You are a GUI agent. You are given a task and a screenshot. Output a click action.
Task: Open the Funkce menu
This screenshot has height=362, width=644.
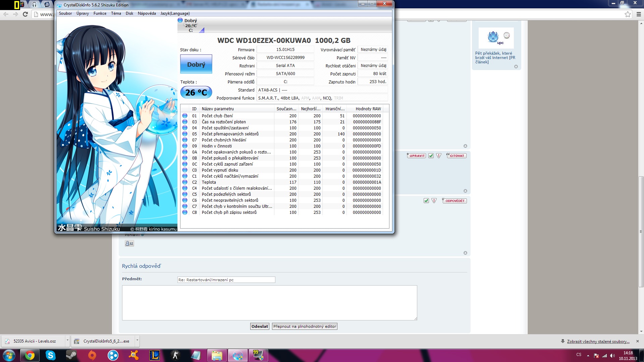(100, 13)
